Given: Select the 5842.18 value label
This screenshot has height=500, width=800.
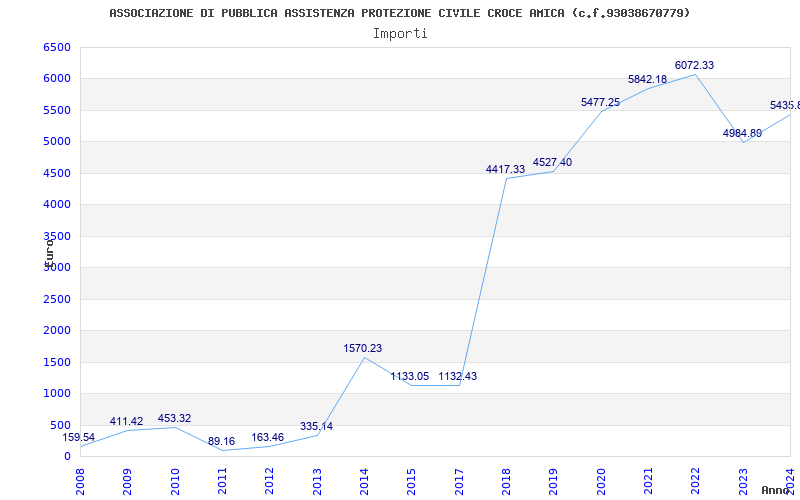Looking at the screenshot, I should click(647, 79).
